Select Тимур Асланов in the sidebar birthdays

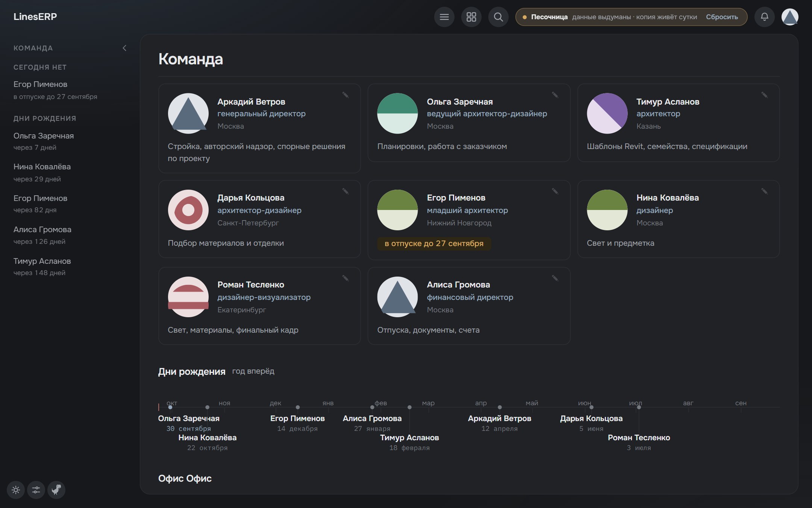coord(42,266)
